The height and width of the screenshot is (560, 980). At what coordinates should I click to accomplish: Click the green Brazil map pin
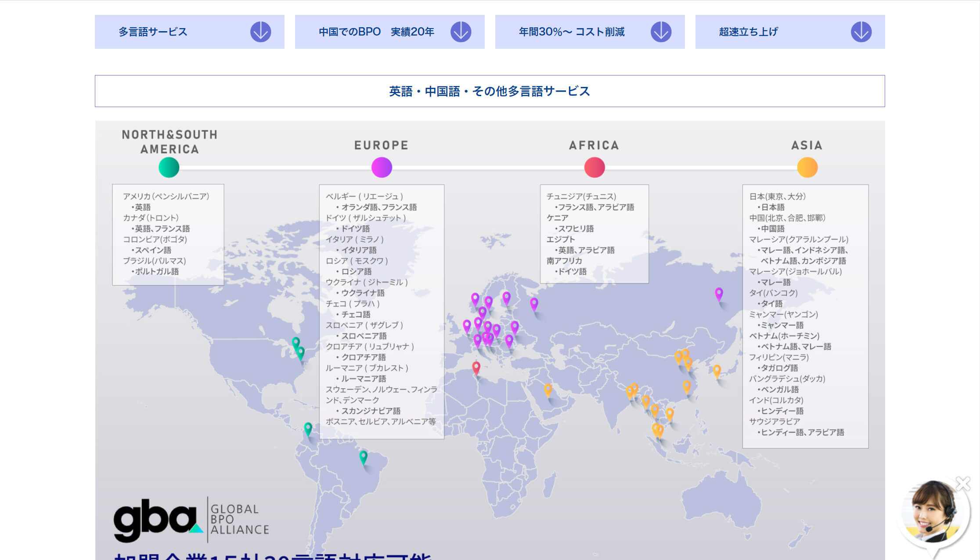pos(363,457)
